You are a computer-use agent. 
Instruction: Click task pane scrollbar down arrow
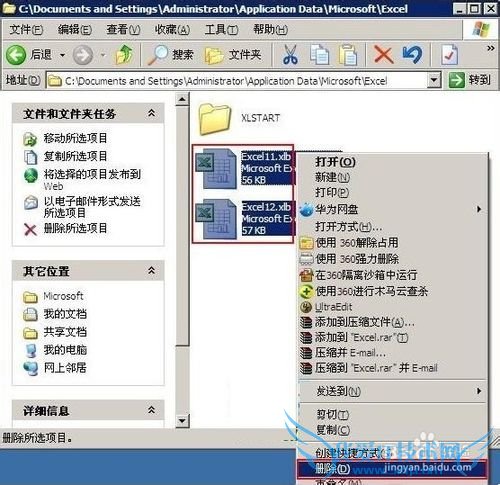click(x=182, y=420)
